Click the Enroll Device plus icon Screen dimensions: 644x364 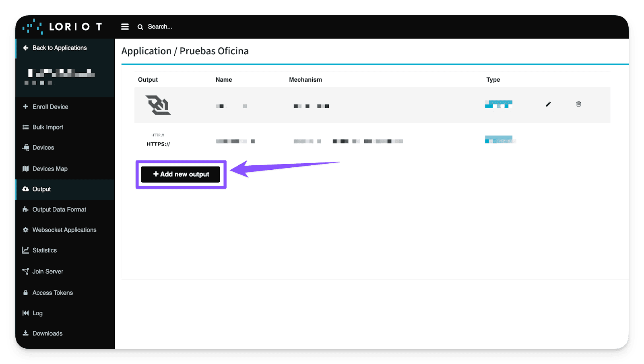click(26, 107)
